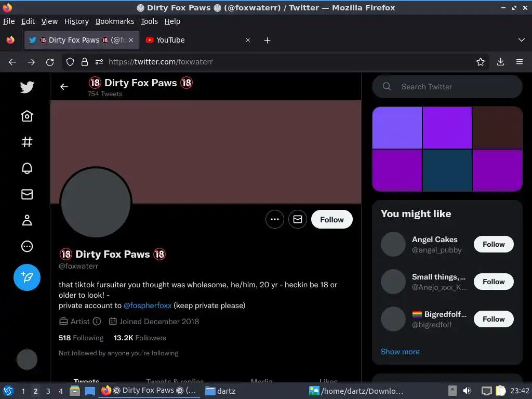Click the back arrow next to profile name
This screenshot has width=532, height=399.
click(64, 87)
